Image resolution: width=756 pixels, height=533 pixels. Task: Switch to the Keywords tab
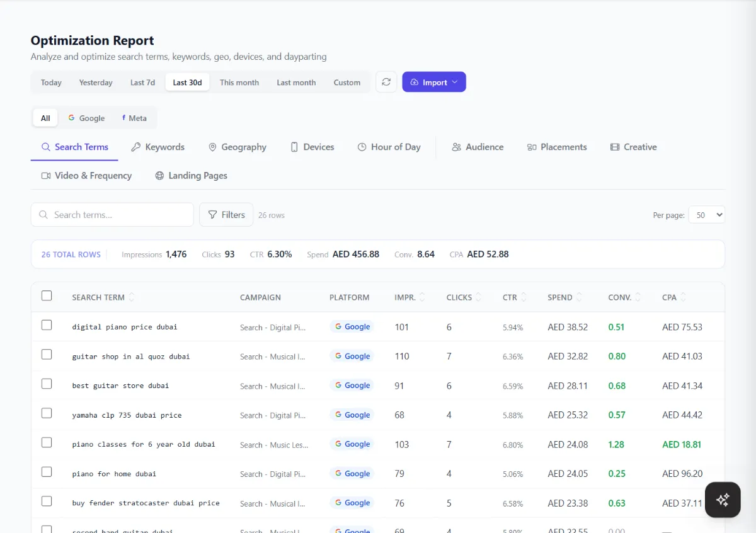pyautogui.click(x=157, y=147)
